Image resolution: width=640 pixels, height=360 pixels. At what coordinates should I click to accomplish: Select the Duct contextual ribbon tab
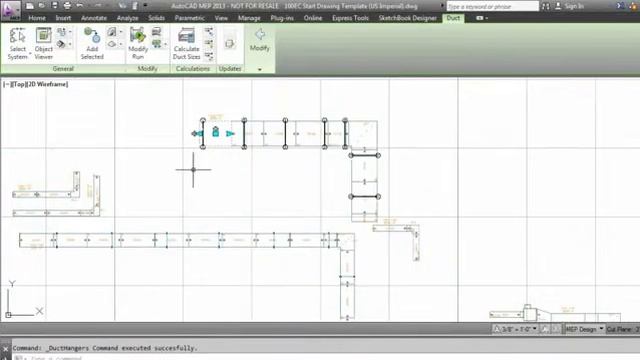click(453, 18)
